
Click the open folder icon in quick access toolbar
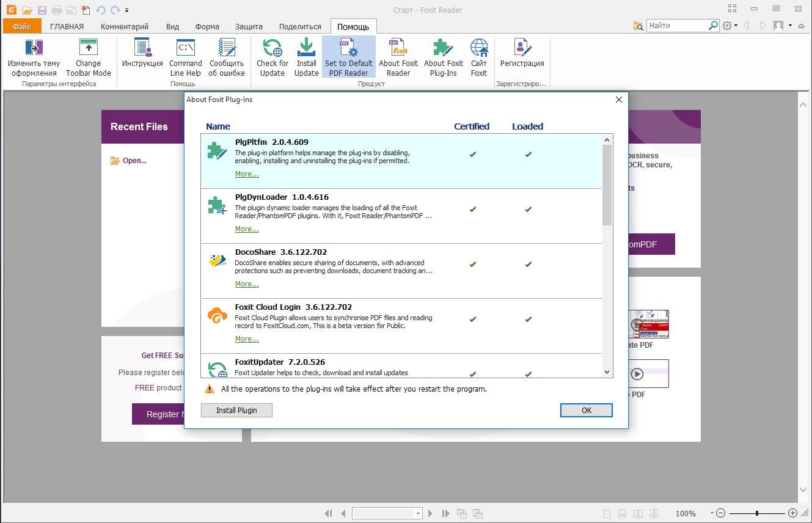coord(27,10)
